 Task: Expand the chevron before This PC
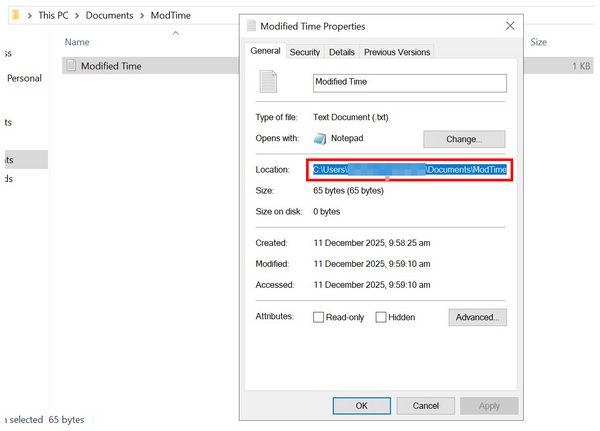click(x=29, y=16)
